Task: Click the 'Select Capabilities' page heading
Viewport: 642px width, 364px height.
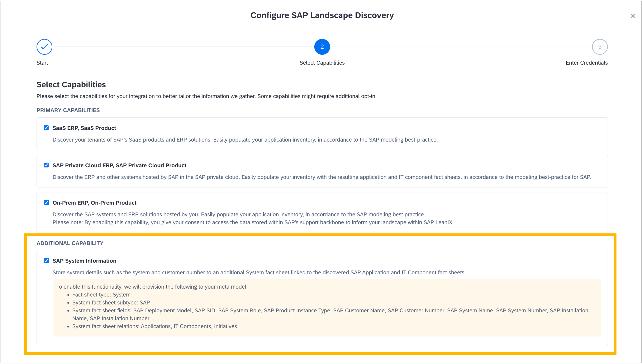Action: (x=71, y=84)
